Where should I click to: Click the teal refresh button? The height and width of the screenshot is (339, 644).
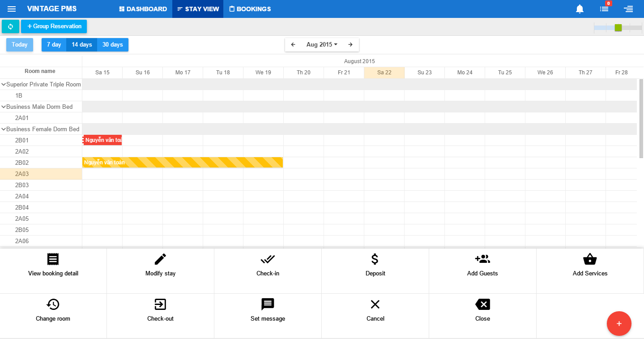tap(10, 26)
